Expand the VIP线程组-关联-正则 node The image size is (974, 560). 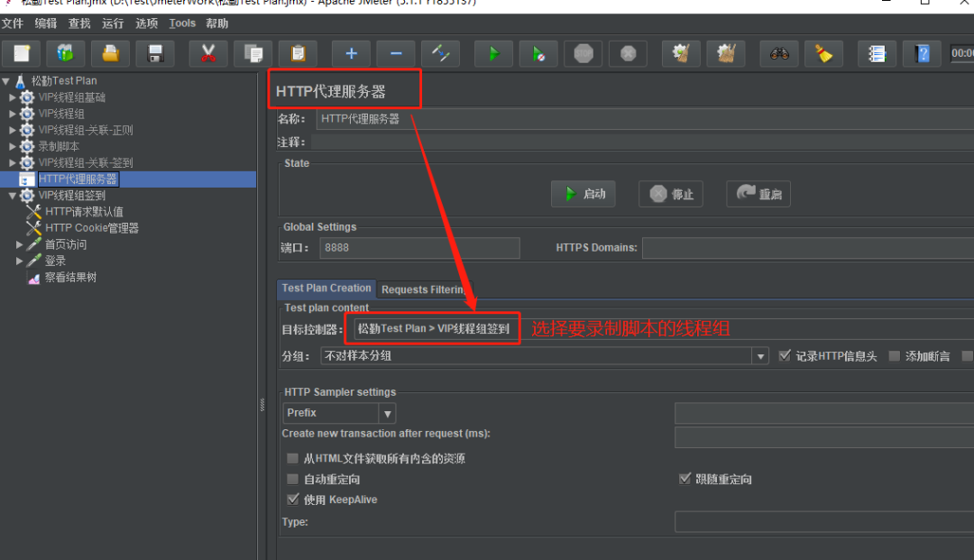(13, 130)
